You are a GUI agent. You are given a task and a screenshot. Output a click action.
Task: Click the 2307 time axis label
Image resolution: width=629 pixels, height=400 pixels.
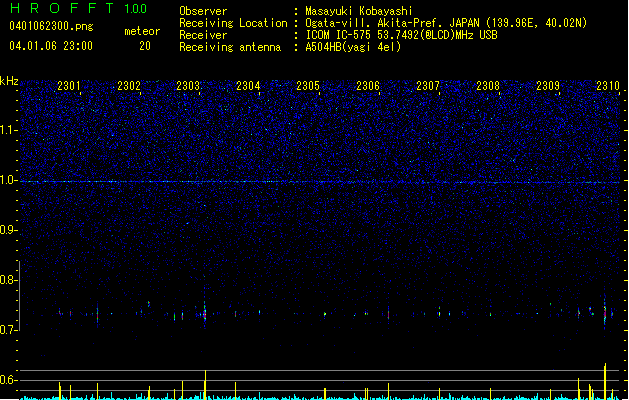428,85
